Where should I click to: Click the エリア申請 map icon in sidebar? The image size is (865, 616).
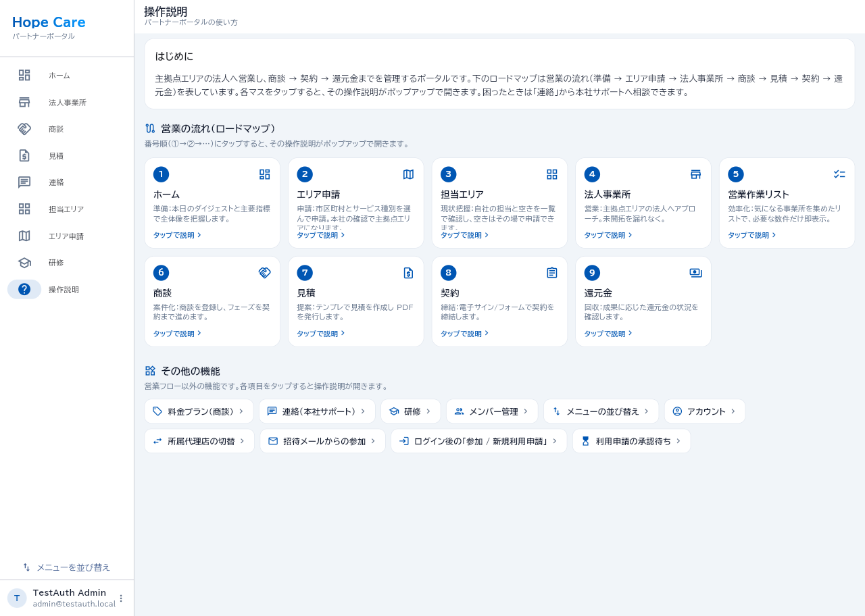24,236
